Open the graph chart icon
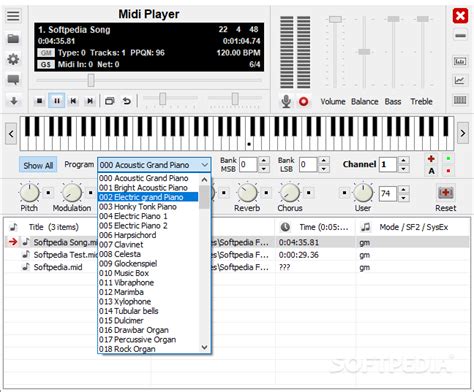 coord(460,80)
